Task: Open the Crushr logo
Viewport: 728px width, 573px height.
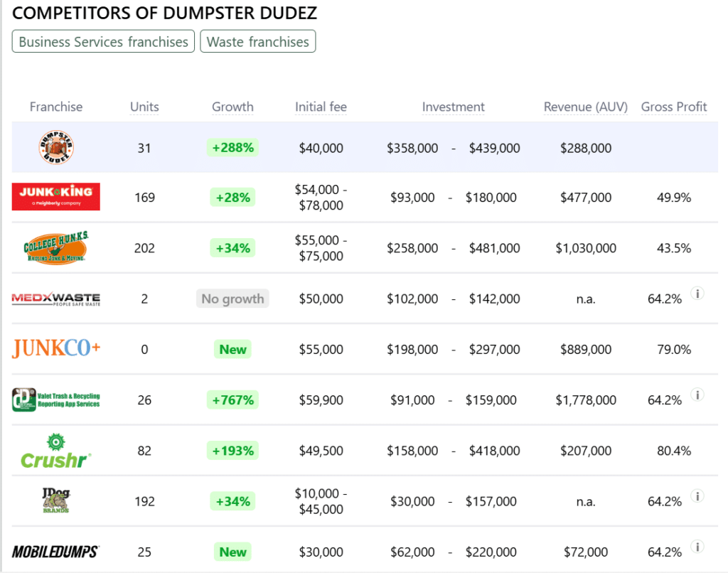Action: (55, 451)
